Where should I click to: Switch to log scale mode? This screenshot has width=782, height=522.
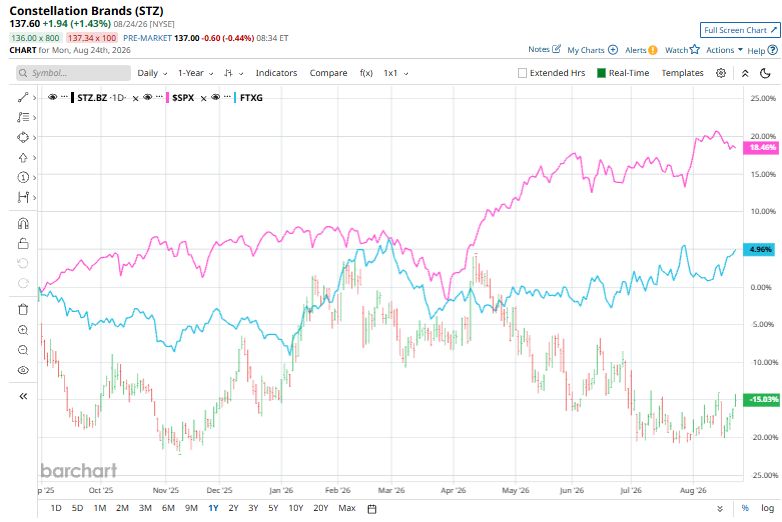click(x=767, y=508)
